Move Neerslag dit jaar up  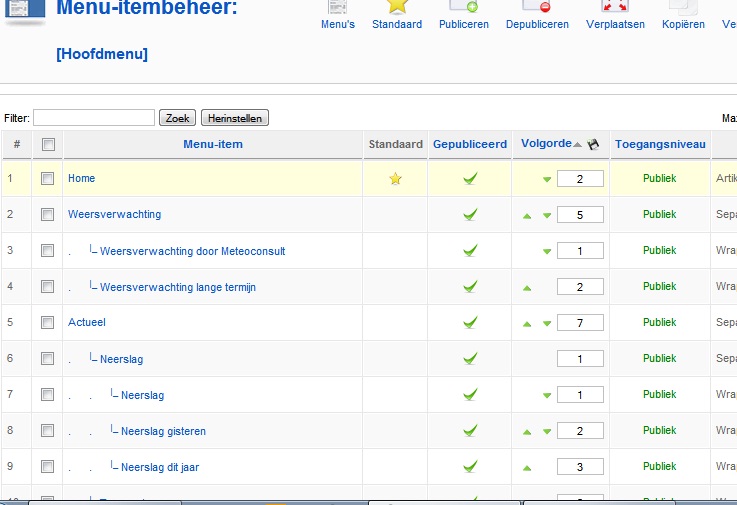527,468
